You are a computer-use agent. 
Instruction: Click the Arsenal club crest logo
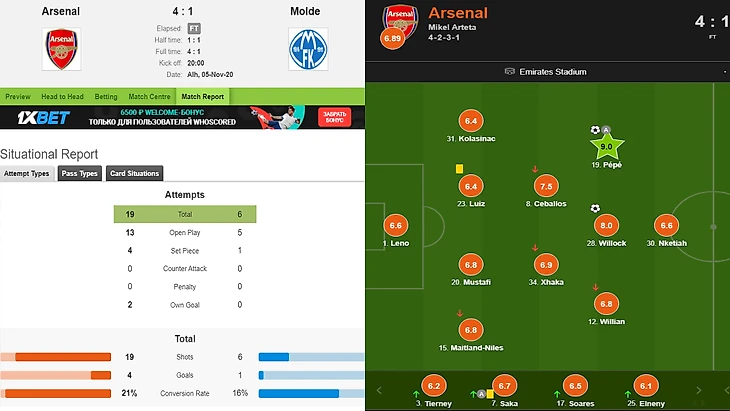click(61, 48)
